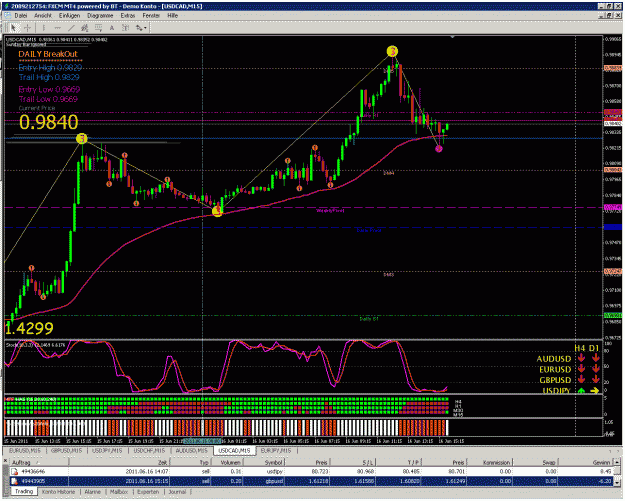Click the order icon beside 49443905
The image size is (625, 501).
[14, 481]
